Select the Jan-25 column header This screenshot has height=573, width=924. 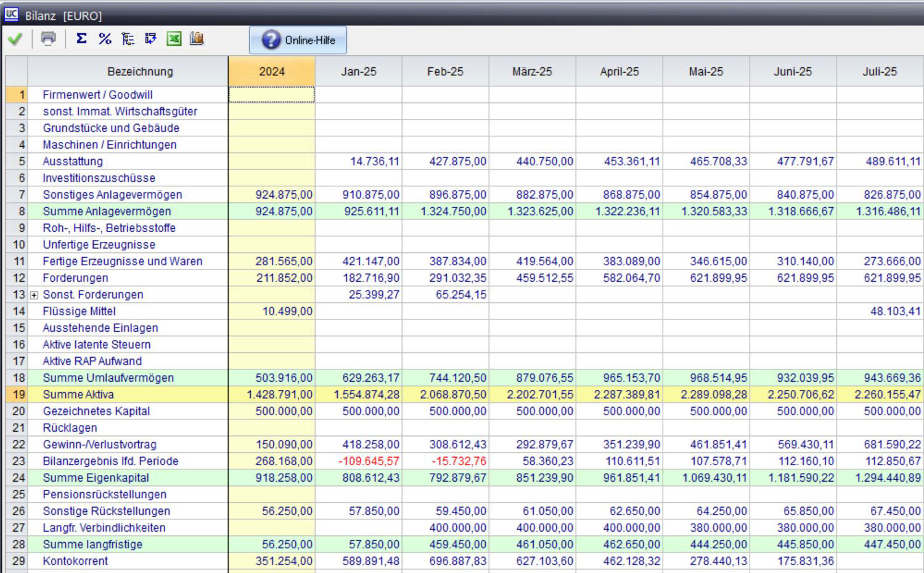[358, 72]
